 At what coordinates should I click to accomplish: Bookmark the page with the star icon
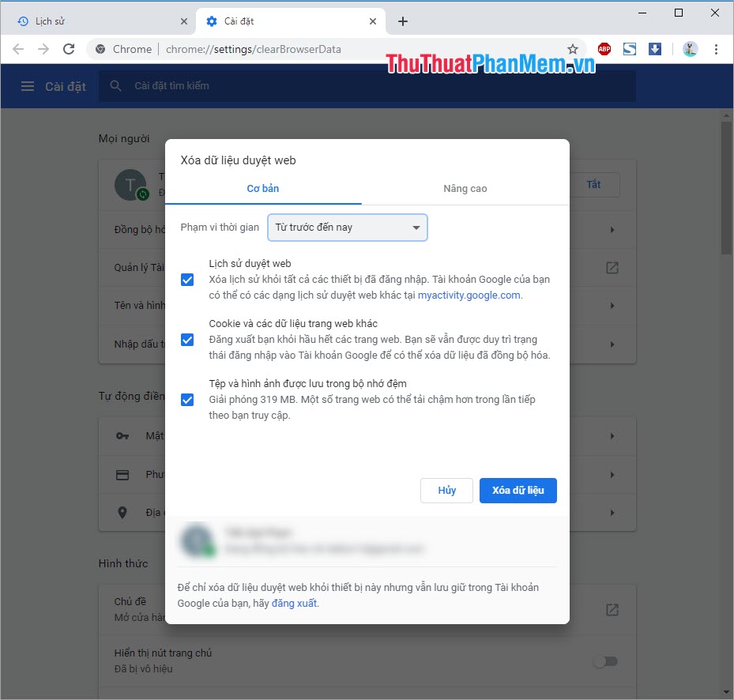(x=572, y=48)
